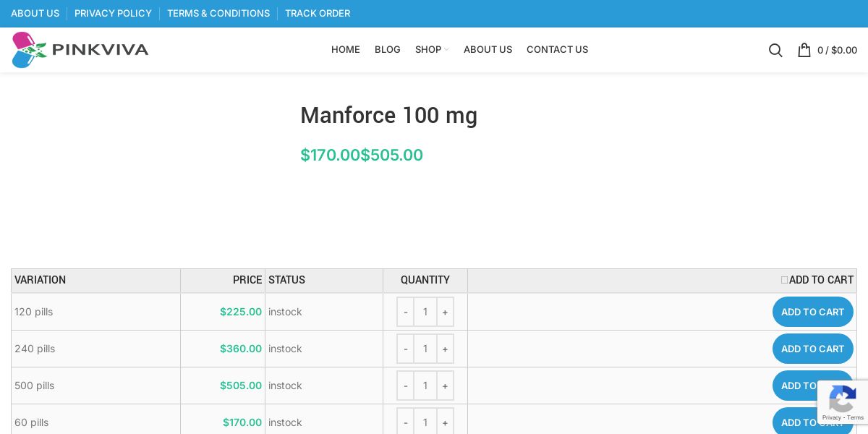Open About Us link in top blue bar
This screenshot has height=434, width=868.
35,13
